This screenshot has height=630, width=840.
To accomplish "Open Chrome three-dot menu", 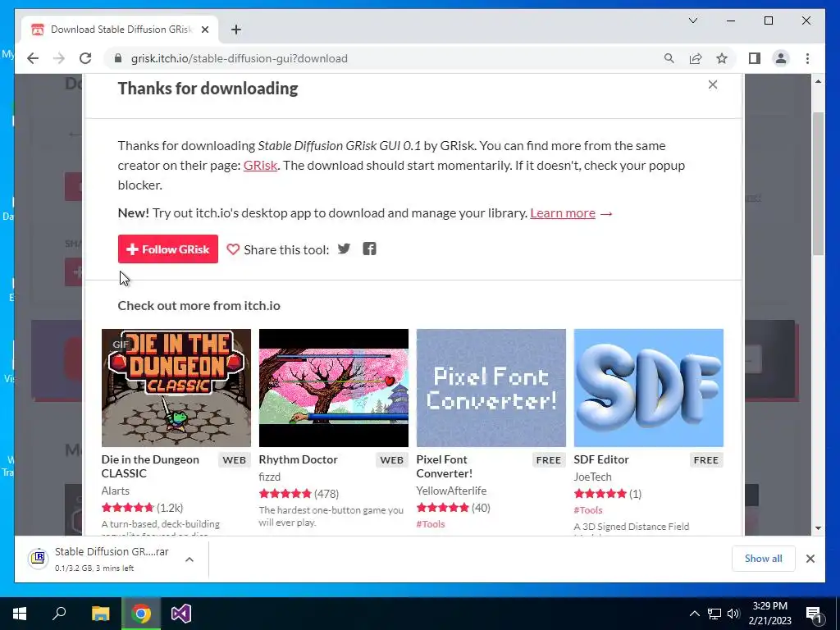I will (x=807, y=58).
